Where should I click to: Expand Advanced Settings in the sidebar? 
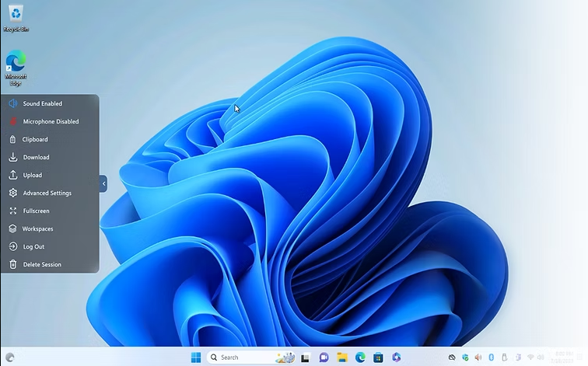click(47, 193)
